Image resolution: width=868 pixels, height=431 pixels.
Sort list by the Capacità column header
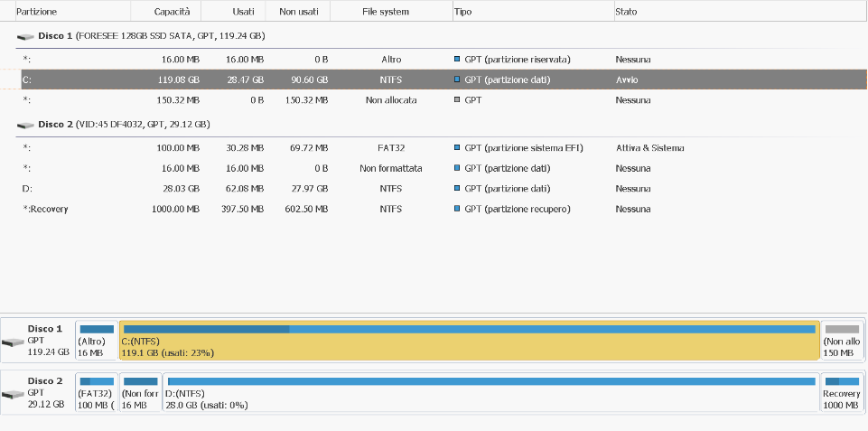click(172, 12)
